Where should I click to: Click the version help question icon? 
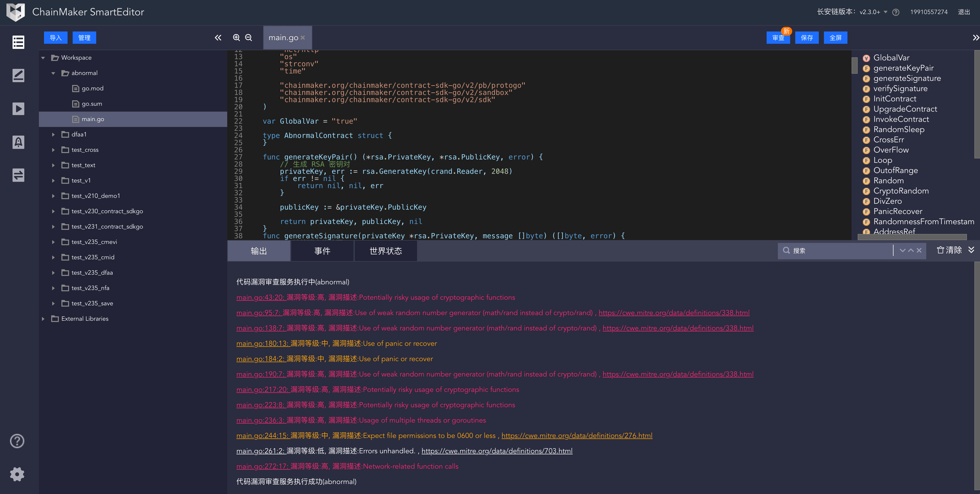896,12
